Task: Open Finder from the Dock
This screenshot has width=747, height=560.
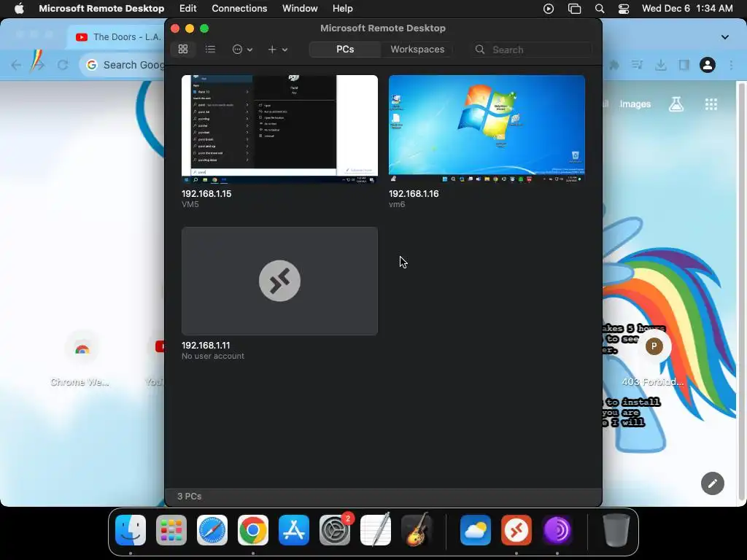Action: (131, 530)
